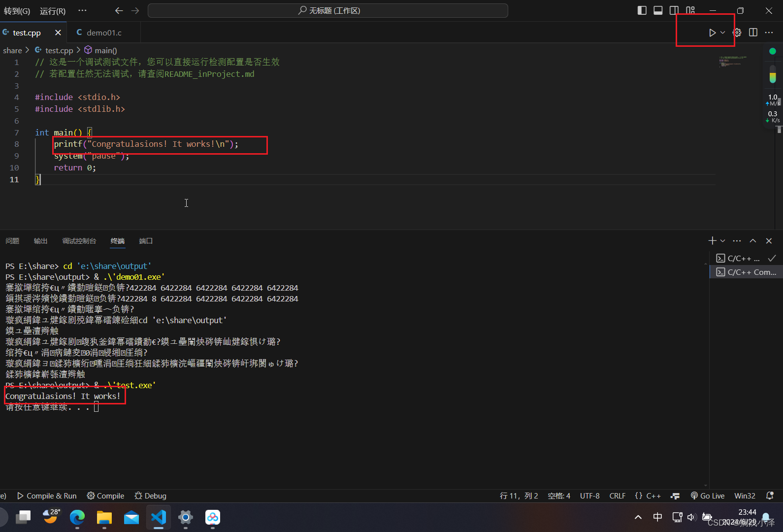Select the C/C++ Com... terminal entry
Viewport: 783px width, 532px height.
746,272
